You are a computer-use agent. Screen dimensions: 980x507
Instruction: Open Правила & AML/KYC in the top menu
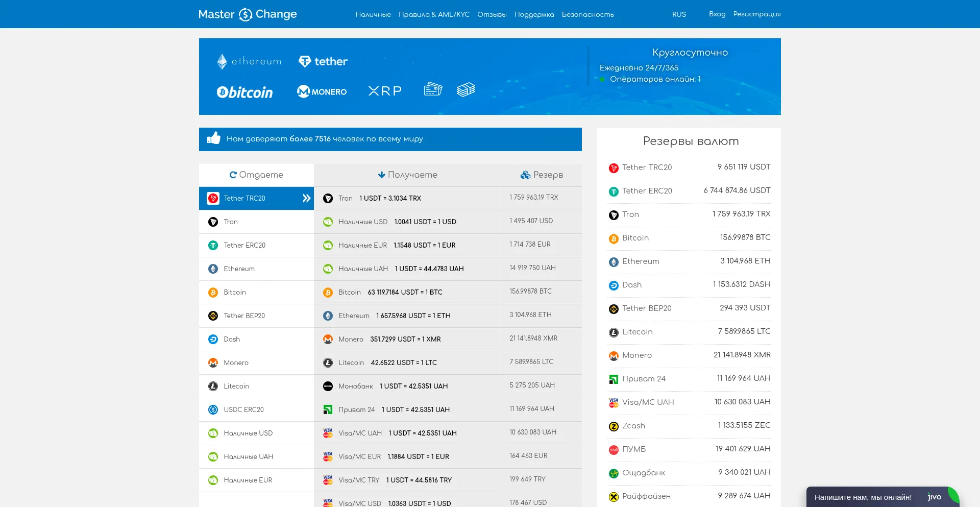coord(434,14)
